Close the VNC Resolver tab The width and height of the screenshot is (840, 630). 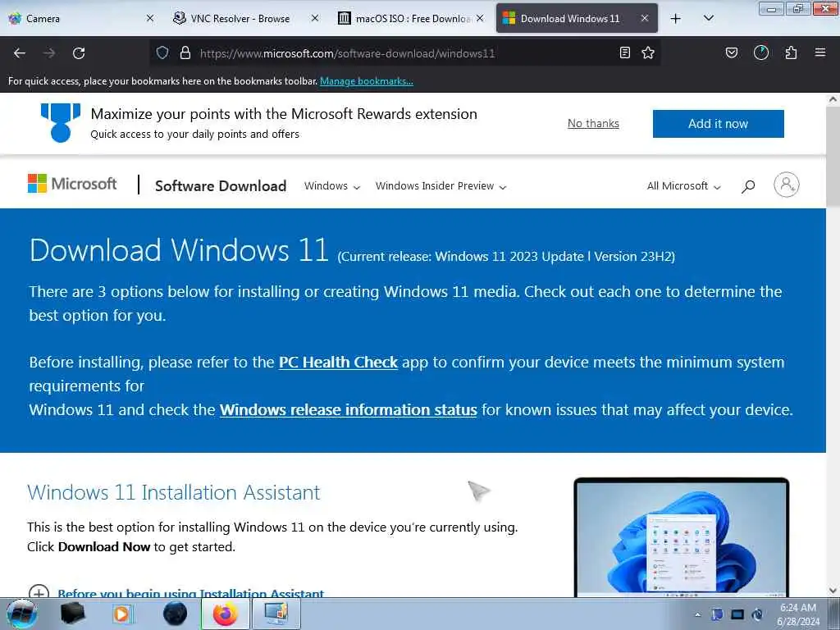click(315, 18)
